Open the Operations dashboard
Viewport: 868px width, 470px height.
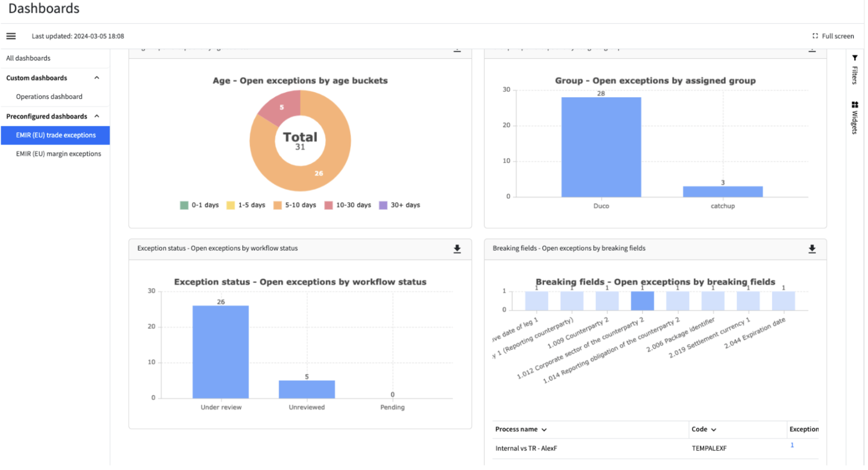[x=49, y=97]
